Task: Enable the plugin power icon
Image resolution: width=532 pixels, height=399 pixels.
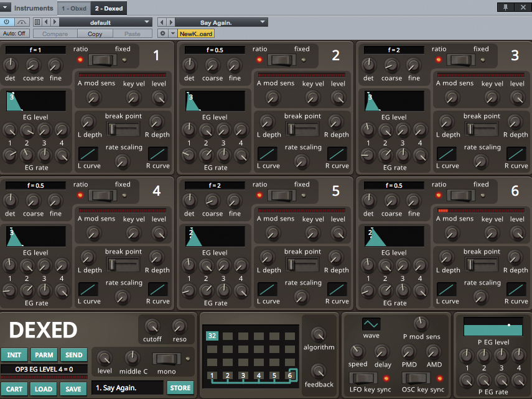Action: click(6, 22)
